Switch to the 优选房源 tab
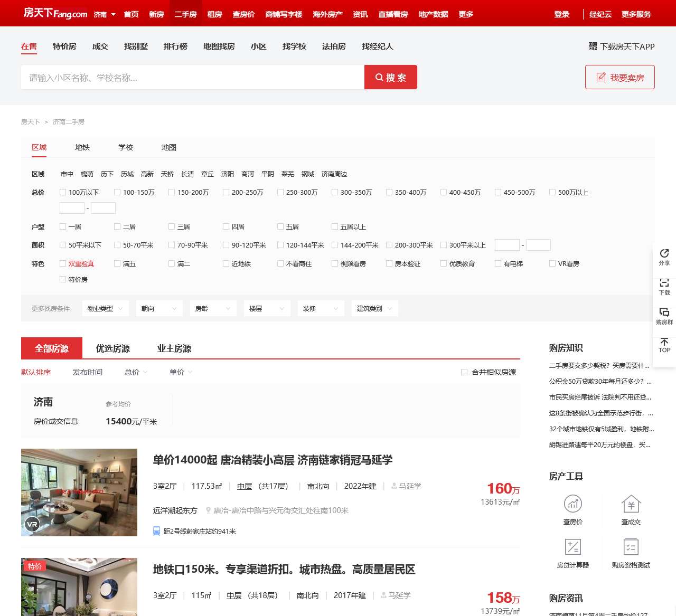This screenshot has height=616, width=676. coord(111,348)
